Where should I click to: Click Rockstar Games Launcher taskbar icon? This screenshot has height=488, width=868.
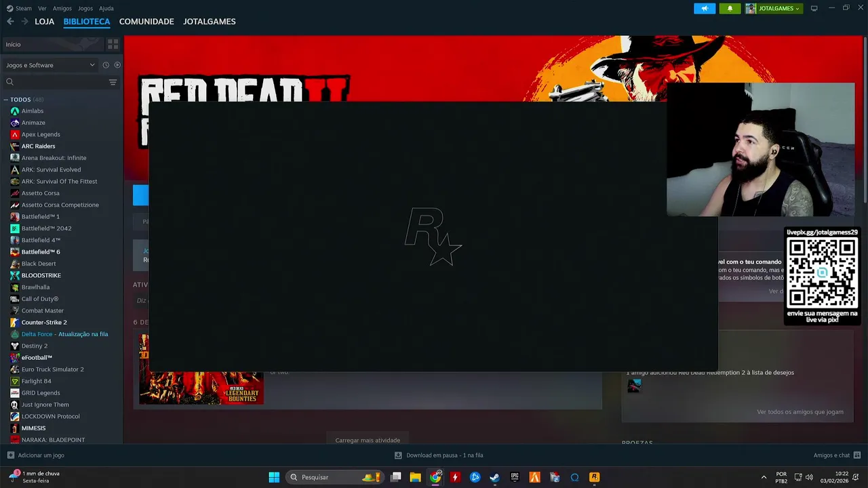click(x=594, y=477)
